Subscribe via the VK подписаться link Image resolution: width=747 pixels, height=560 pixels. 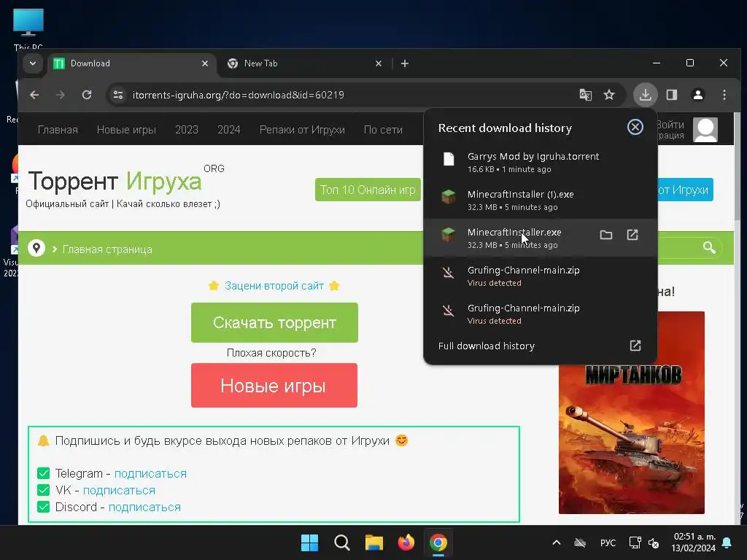[119, 490]
